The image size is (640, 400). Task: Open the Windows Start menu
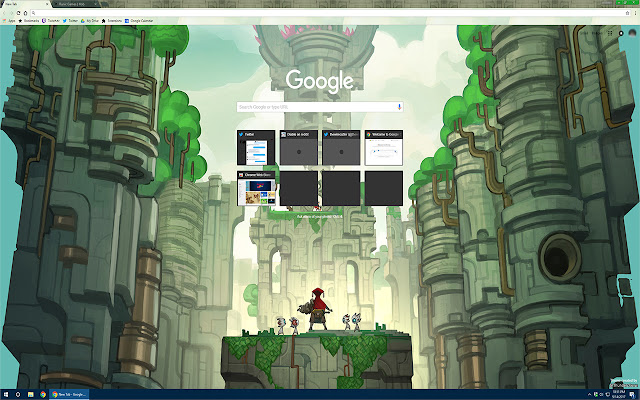(x=6, y=395)
